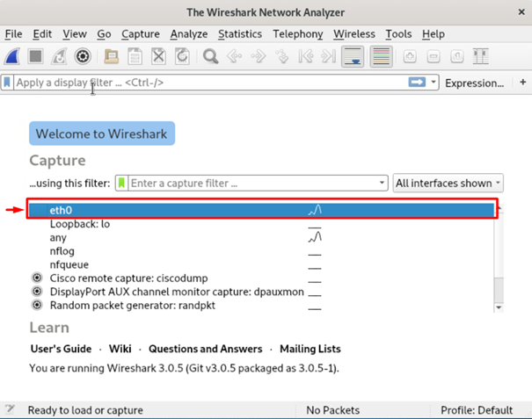The image size is (532, 419).
Task: Expand display filter history dropdown
Action: coord(434,82)
